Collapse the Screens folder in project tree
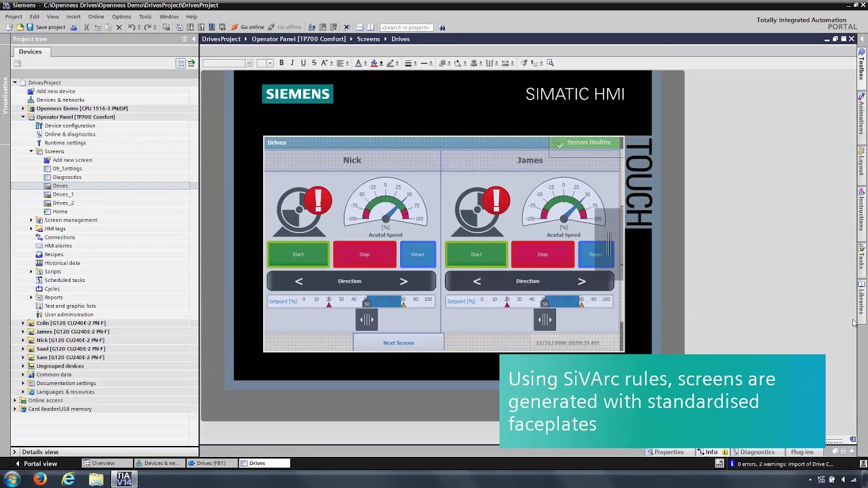The width and height of the screenshot is (868, 488). (31, 151)
